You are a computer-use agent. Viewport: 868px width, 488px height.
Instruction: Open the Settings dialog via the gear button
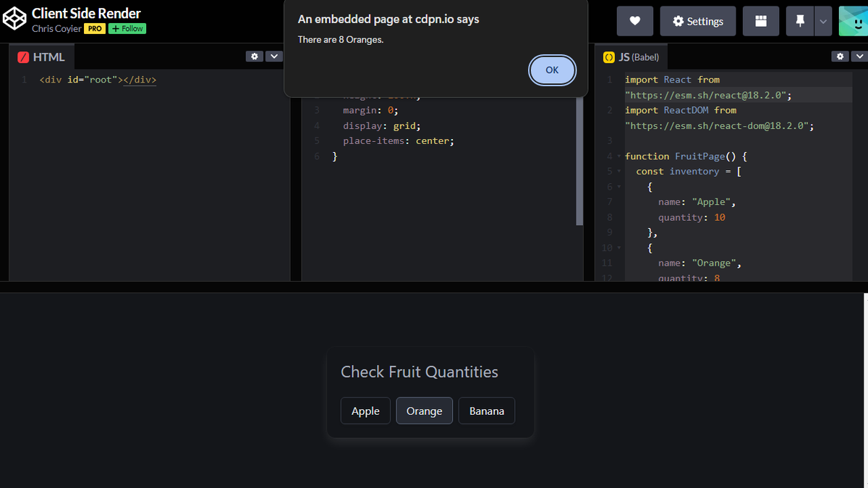coord(697,20)
